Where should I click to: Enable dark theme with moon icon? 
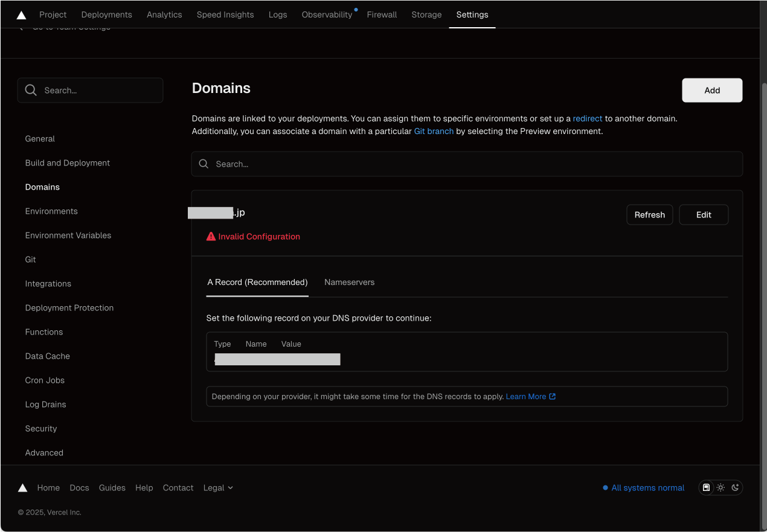coord(735,488)
